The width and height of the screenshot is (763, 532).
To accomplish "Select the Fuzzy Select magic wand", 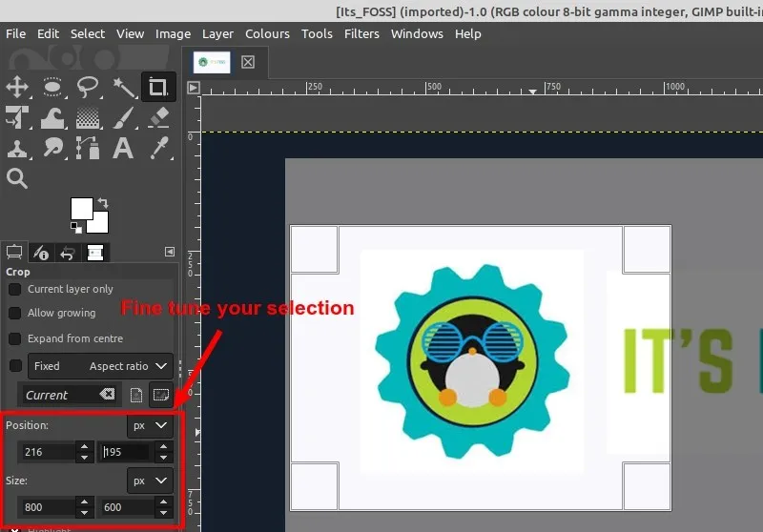I will point(123,88).
